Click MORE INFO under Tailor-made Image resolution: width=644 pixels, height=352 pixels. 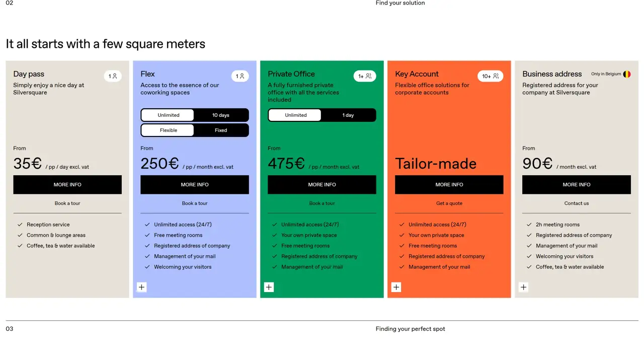tap(449, 185)
